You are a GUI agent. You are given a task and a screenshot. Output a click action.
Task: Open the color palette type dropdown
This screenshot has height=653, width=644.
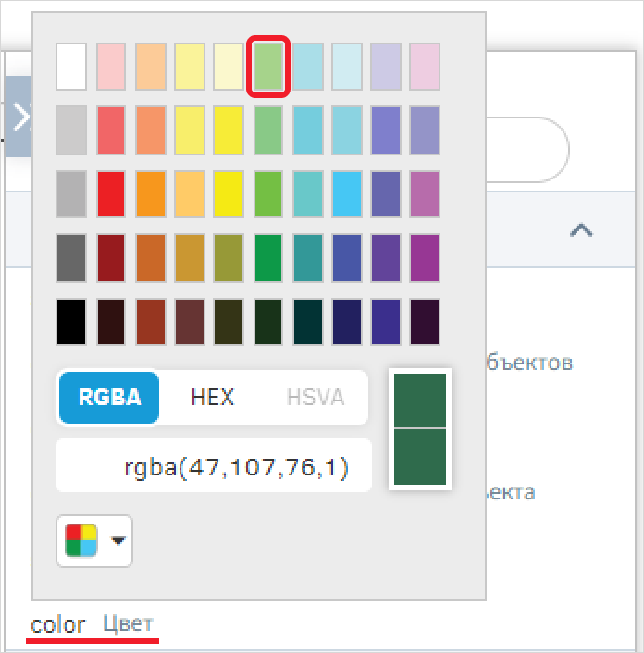[118, 541]
